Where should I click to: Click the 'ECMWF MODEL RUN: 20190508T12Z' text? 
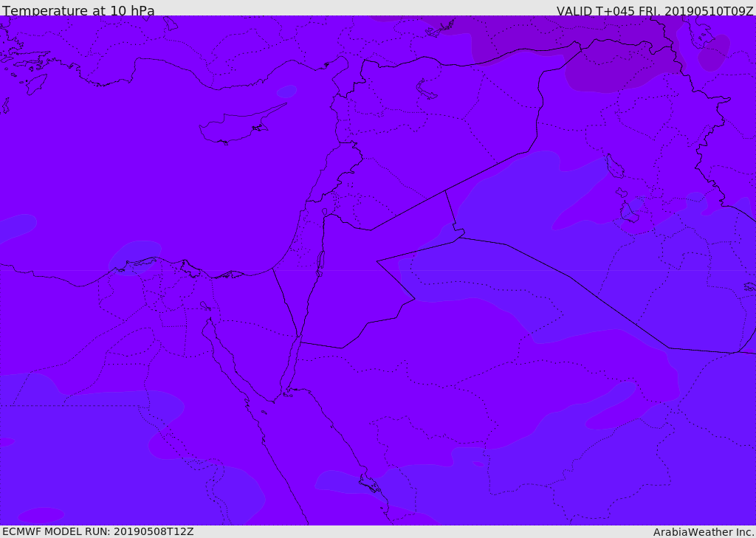(98, 531)
